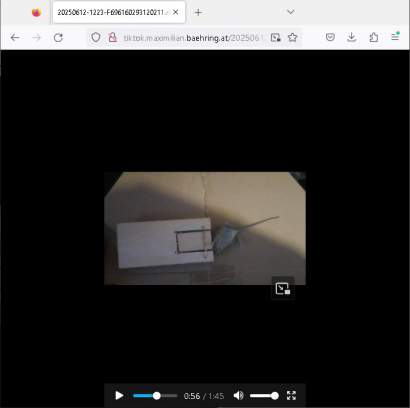The width and height of the screenshot is (410, 408).
Task: Open the Extensions menu
Action: point(374,37)
